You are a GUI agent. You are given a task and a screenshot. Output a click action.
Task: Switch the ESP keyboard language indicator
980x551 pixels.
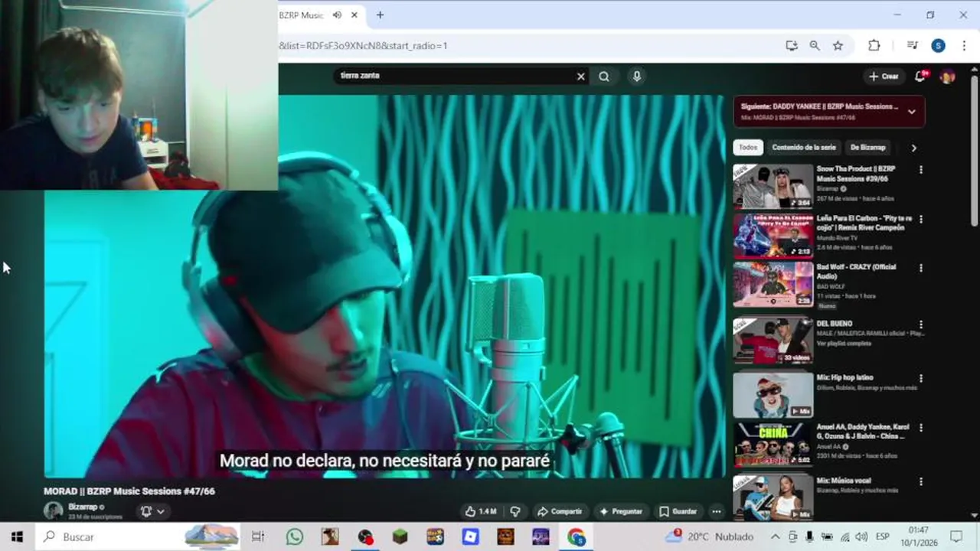click(x=882, y=537)
